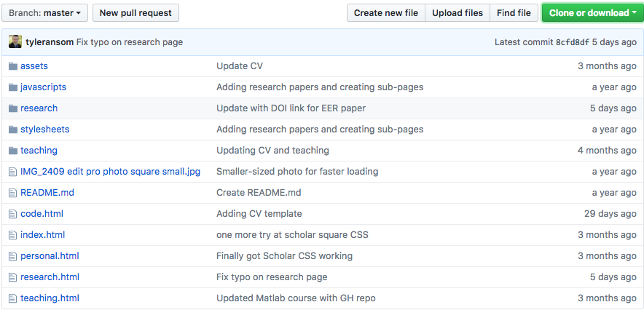Open the tyleransom author link
The height and width of the screenshot is (310, 644).
[x=50, y=42]
